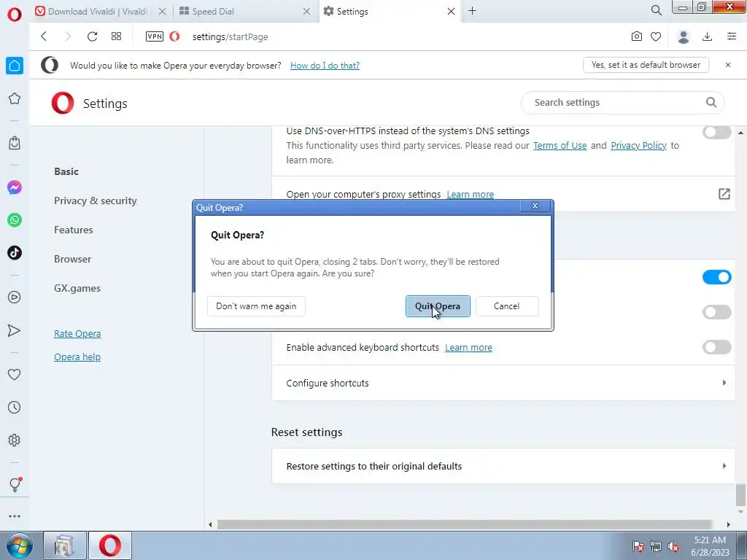Image resolution: width=747 pixels, height=560 pixels.
Task: Open a new tab with plus button
Action: (472, 10)
